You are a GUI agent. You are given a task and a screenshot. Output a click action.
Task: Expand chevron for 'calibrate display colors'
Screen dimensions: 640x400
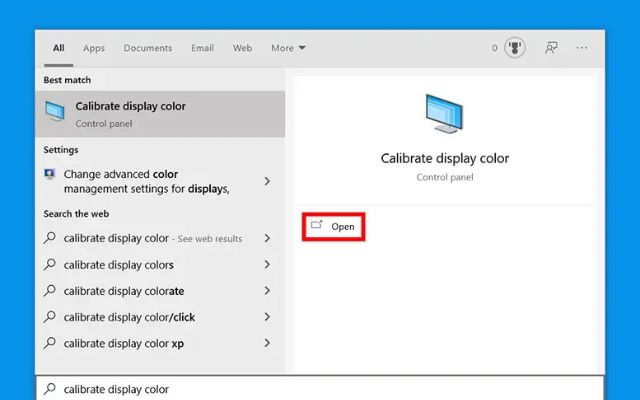(267, 264)
